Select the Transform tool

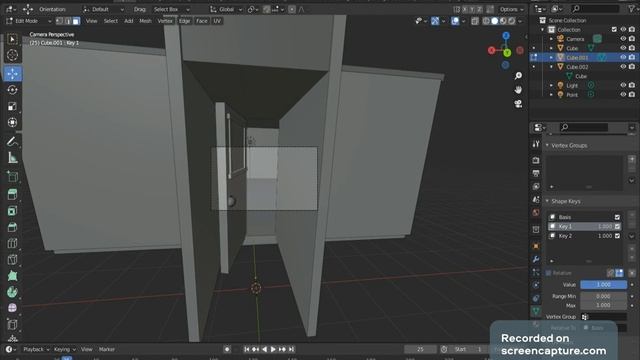tap(12, 122)
